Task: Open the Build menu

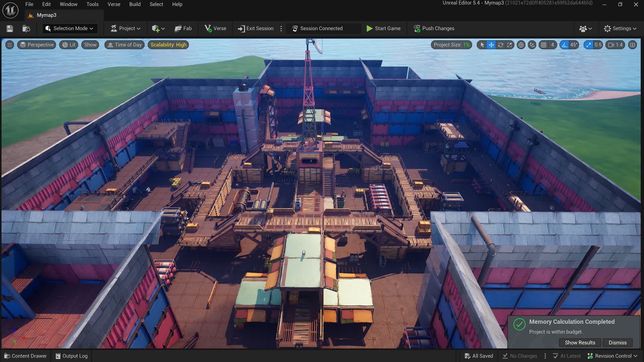Action: tap(135, 4)
